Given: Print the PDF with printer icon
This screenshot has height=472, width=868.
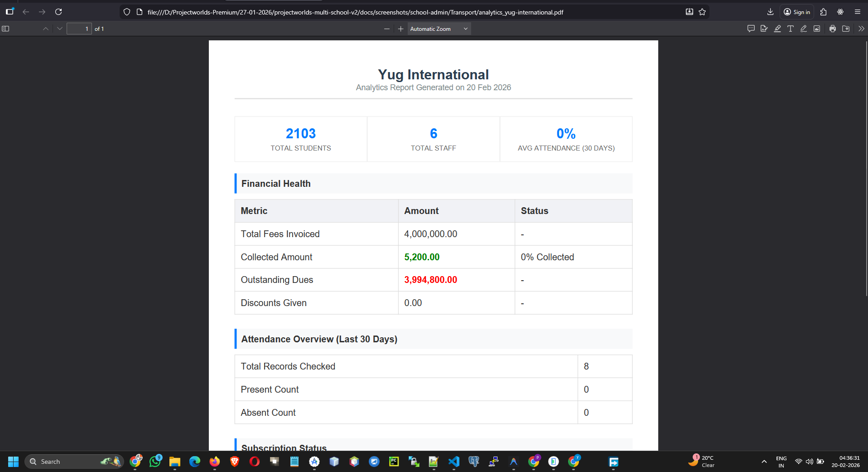Looking at the screenshot, I should 833,29.
